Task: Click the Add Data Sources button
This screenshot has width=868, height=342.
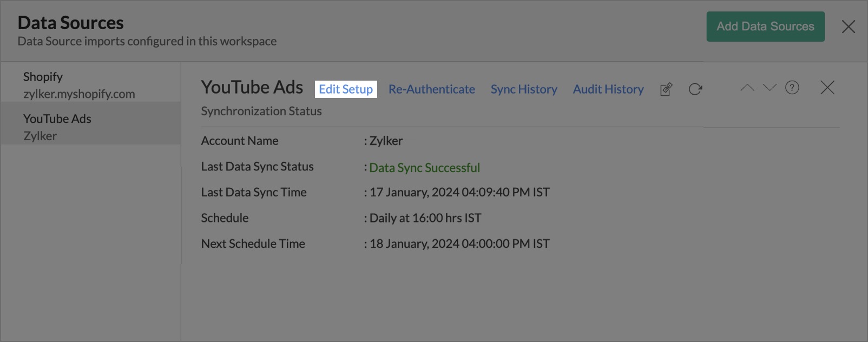Action: coord(765,27)
